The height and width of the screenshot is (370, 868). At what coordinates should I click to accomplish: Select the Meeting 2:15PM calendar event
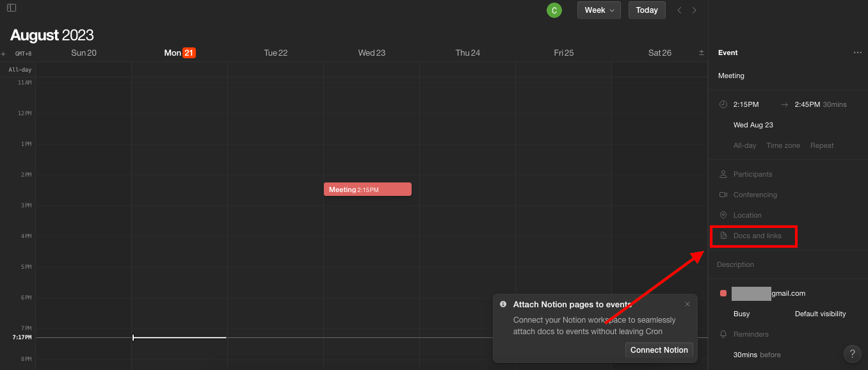(367, 189)
